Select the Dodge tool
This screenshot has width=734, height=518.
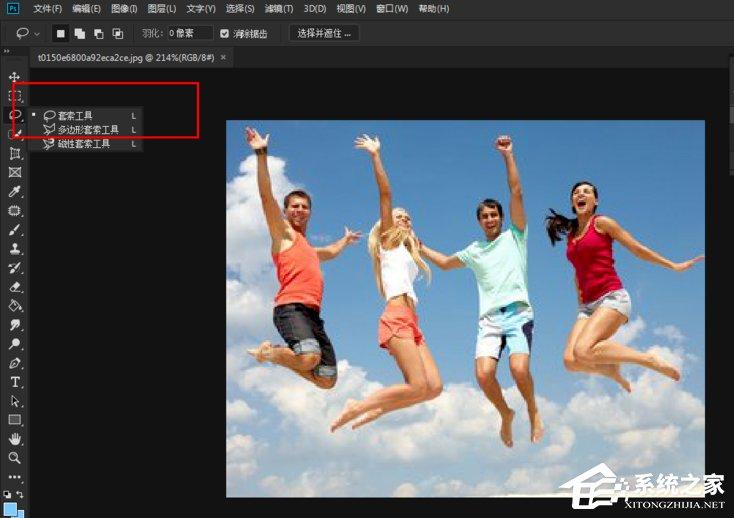(15, 344)
